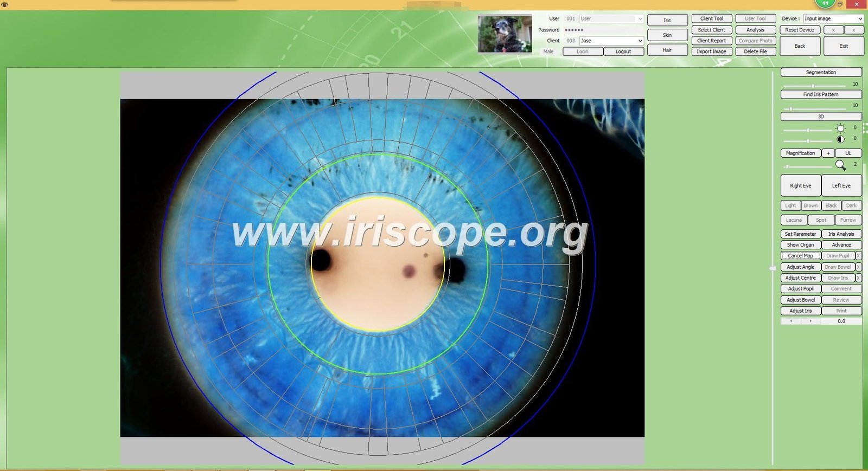The width and height of the screenshot is (868, 471).
Task: Click Select Client button
Action: point(712,30)
